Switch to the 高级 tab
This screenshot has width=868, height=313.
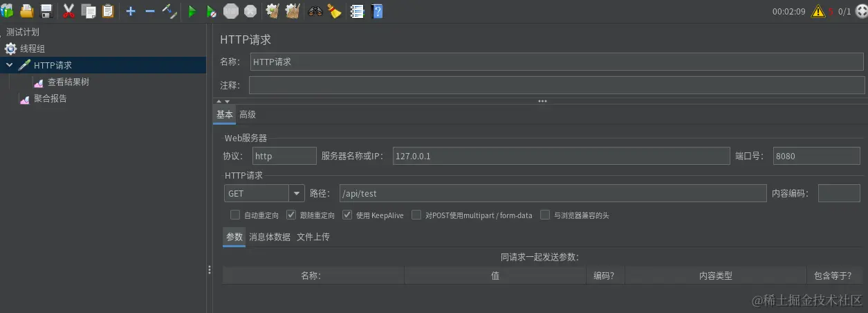click(x=248, y=114)
